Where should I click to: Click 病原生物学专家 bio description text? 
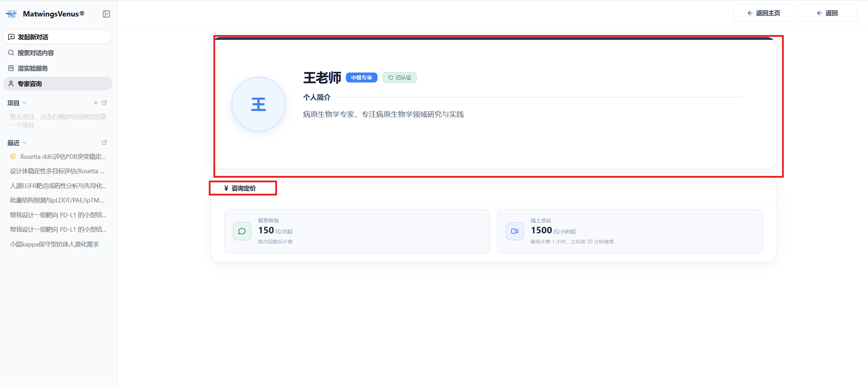pos(383,114)
